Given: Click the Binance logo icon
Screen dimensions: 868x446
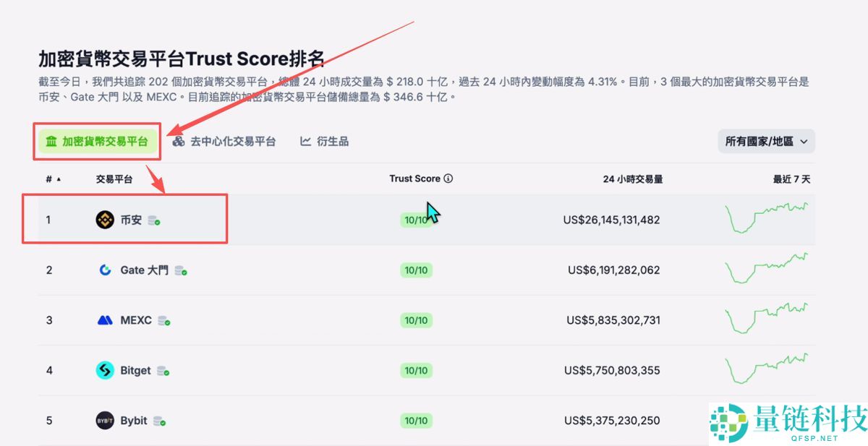Looking at the screenshot, I should click(105, 220).
